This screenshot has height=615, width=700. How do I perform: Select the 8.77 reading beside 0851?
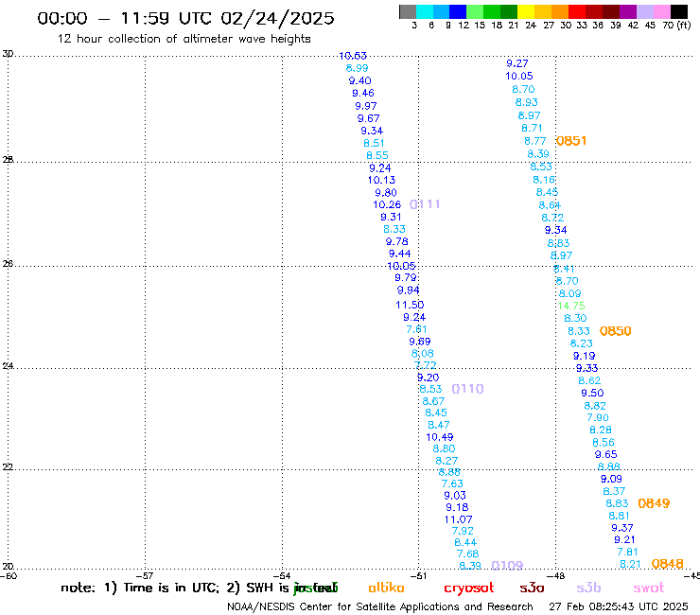[x=535, y=141]
